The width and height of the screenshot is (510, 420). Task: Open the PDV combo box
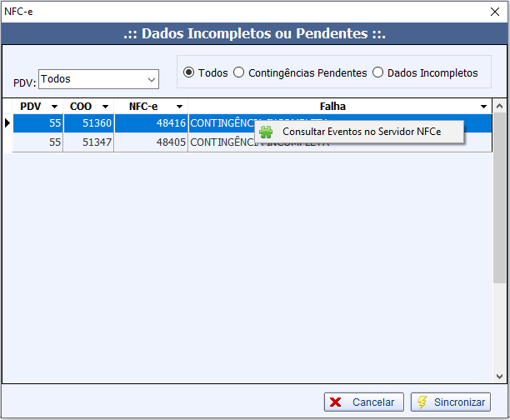152,79
